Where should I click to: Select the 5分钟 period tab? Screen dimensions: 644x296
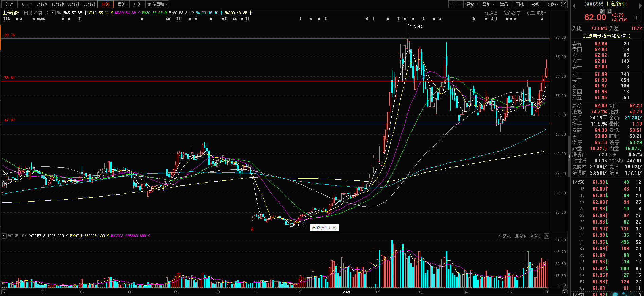(41, 4)
